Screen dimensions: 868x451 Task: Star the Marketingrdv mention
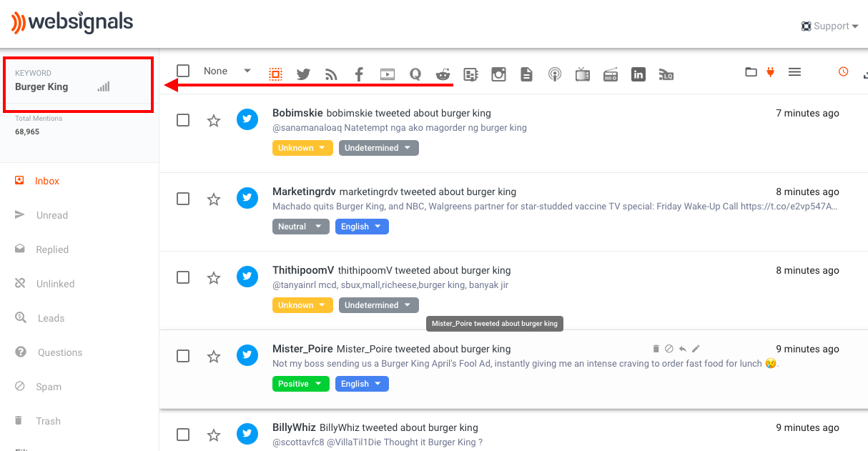click(214, 199)
